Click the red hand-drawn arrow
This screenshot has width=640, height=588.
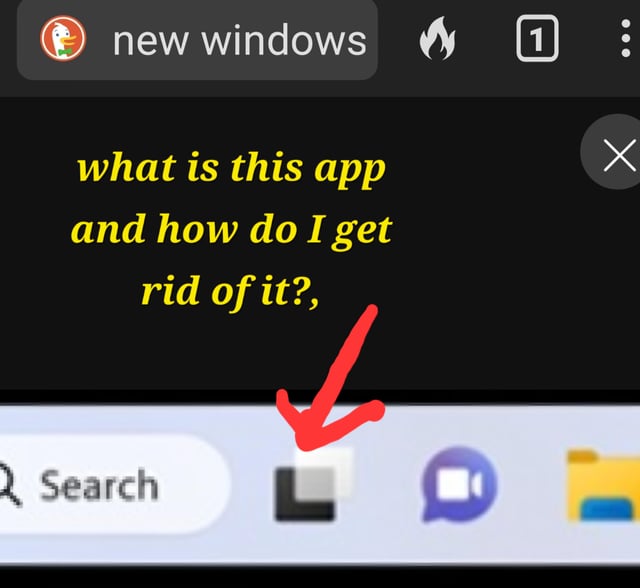(331, 377)
